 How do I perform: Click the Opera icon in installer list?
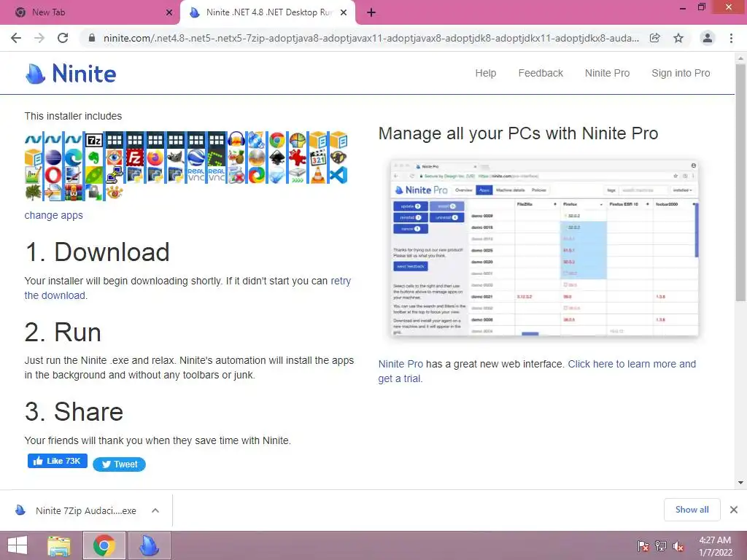[x=53, y=174]
